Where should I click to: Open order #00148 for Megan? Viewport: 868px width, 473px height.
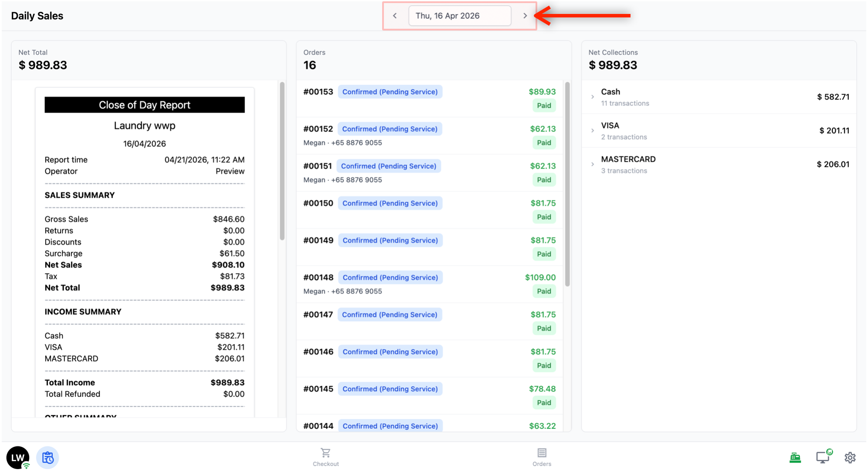pyautogui.click(x=319, y=277)
